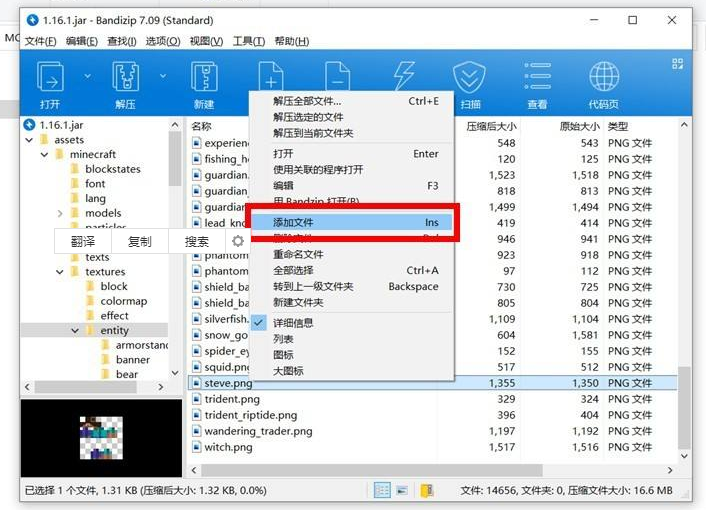Open the 查找(I) menu
706x510 pixels.
(122, 41)
